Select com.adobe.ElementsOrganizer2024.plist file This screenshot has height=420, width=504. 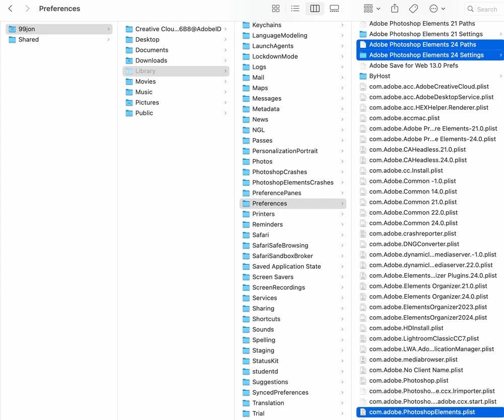[430, 318]
